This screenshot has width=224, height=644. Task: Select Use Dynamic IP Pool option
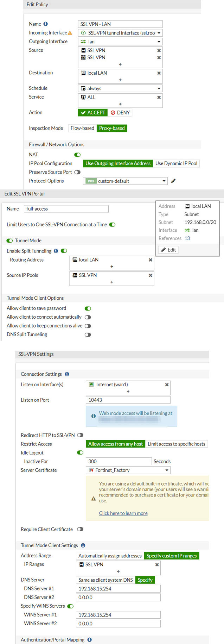(176, 163)
